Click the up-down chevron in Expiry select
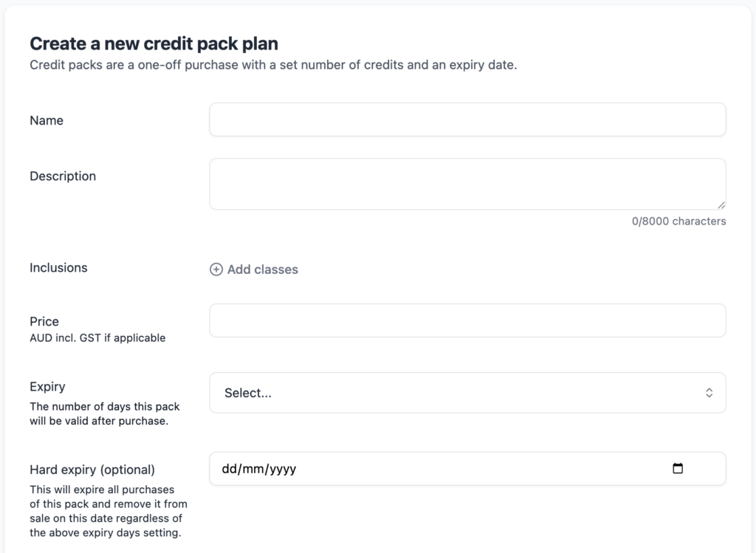 pyautogui.click(x=709, y=393)
